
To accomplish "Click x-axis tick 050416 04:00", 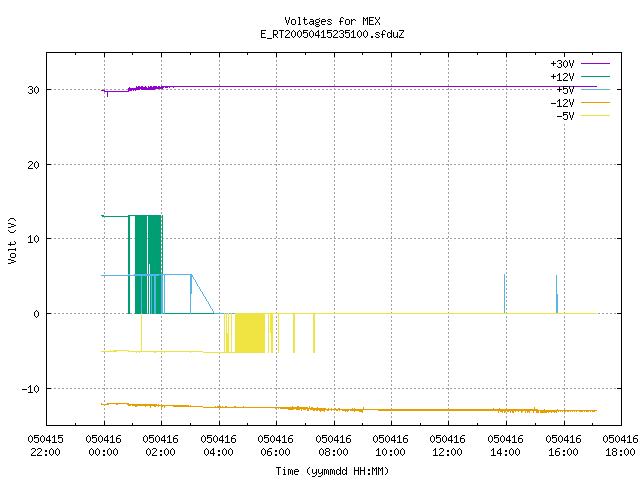I will pyautogui.click(x=218, y=446).
